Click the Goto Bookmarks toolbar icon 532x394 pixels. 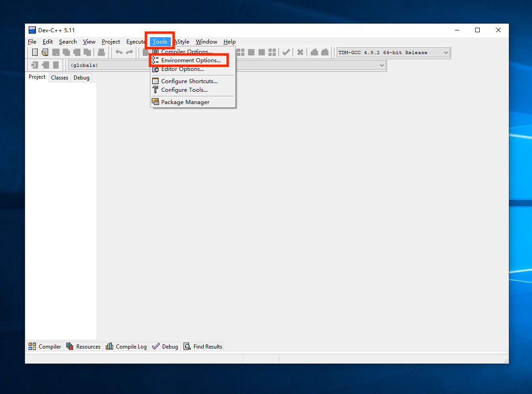56,65
